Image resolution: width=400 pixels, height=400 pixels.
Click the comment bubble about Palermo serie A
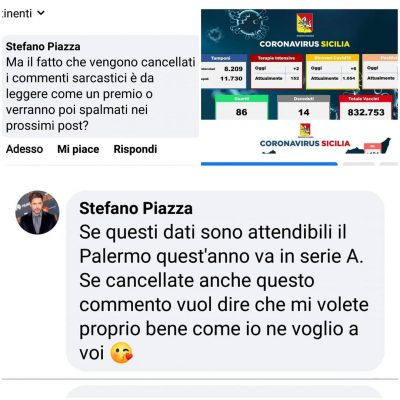225,281
